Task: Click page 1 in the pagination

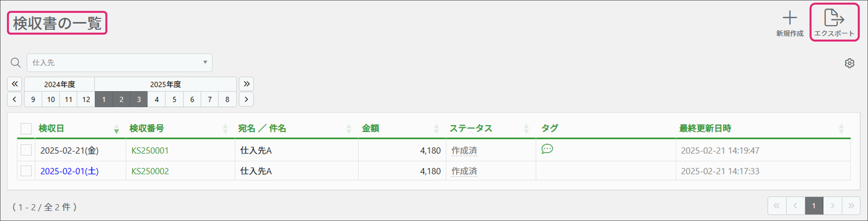Action: tap(814, 206)
